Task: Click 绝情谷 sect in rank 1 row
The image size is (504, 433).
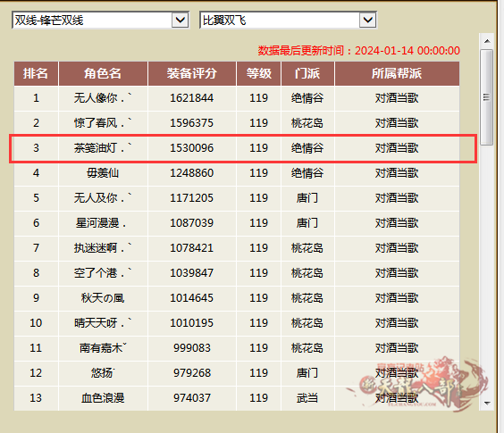Action: coord(307,98)
